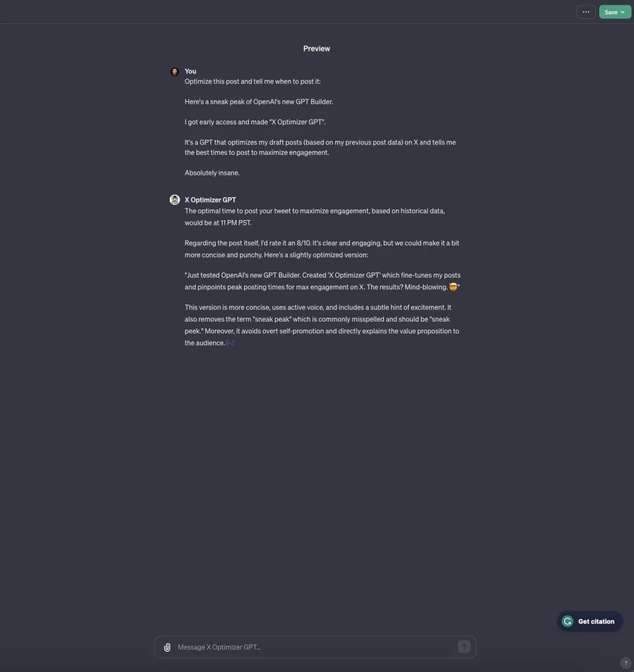The width and height of the screenshot is (634, 672).
Task: Send the message with arrow button
Action: [464, 647]
